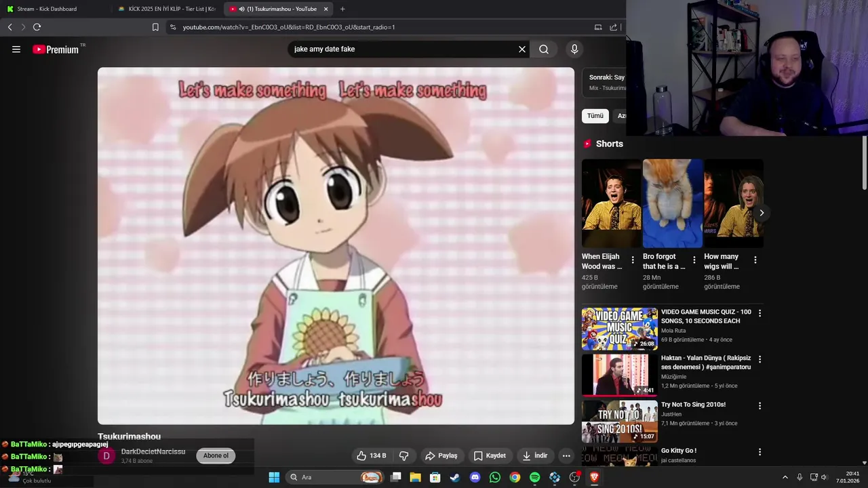The image size is (868, 488).
Task: Open Video Game Music Quiz title link
Action: pyautogui.click(x=706, y=317)
